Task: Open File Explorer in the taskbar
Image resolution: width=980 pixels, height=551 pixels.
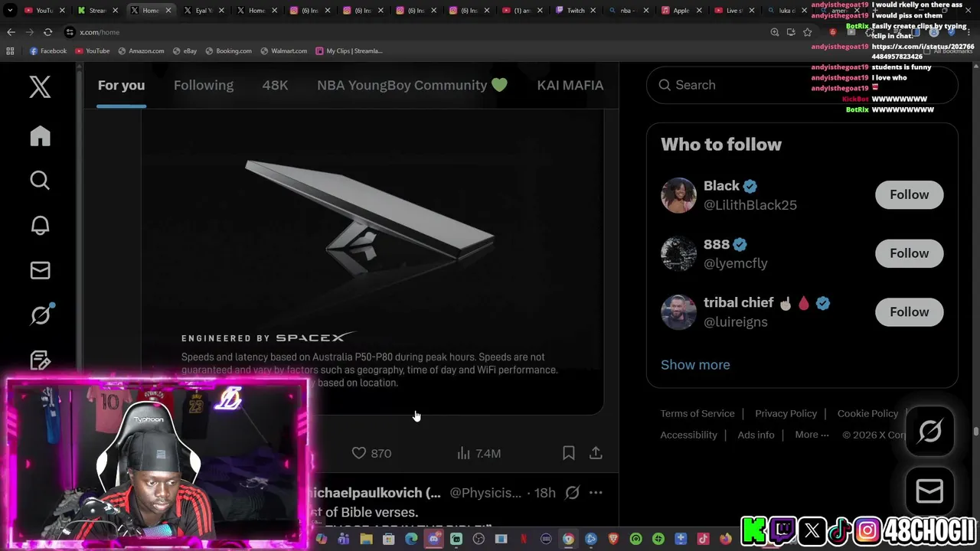Action: [x=366, y=540]
